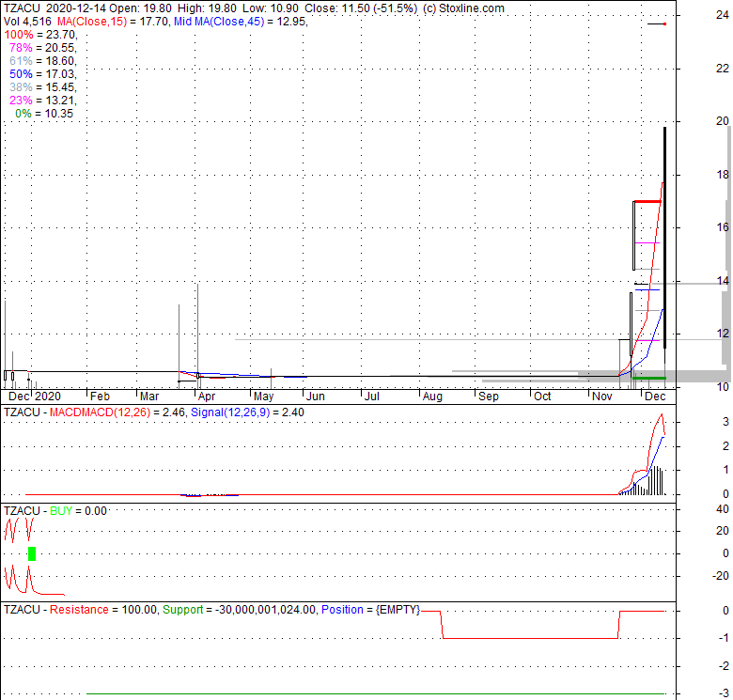733x700 pixels.
Task: Click the Support = -30,000,001,024.00 label
Action: click(x=239, y=610)
